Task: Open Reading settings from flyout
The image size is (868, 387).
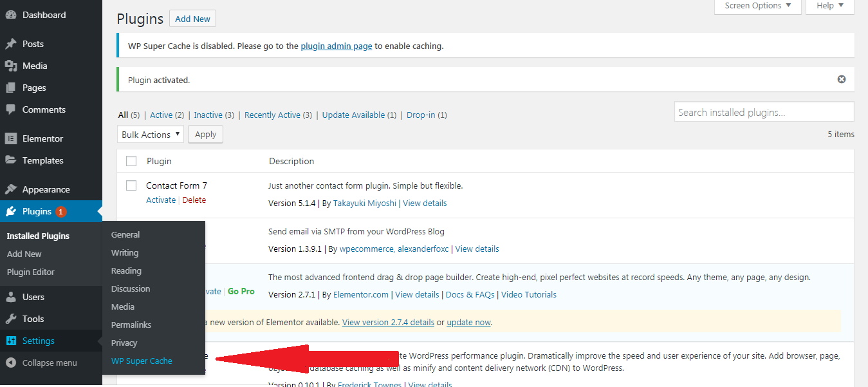Action: point(126,270)
